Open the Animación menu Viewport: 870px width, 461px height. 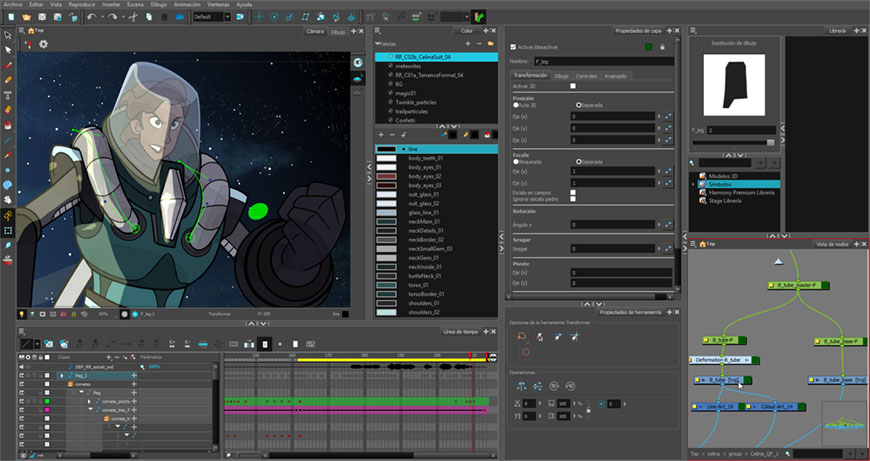pos(187,4)
